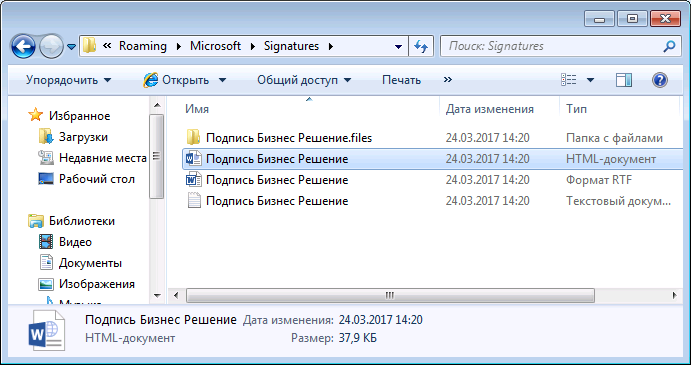
Task: Open Изображения library
Action: click(x=97, y=284)
